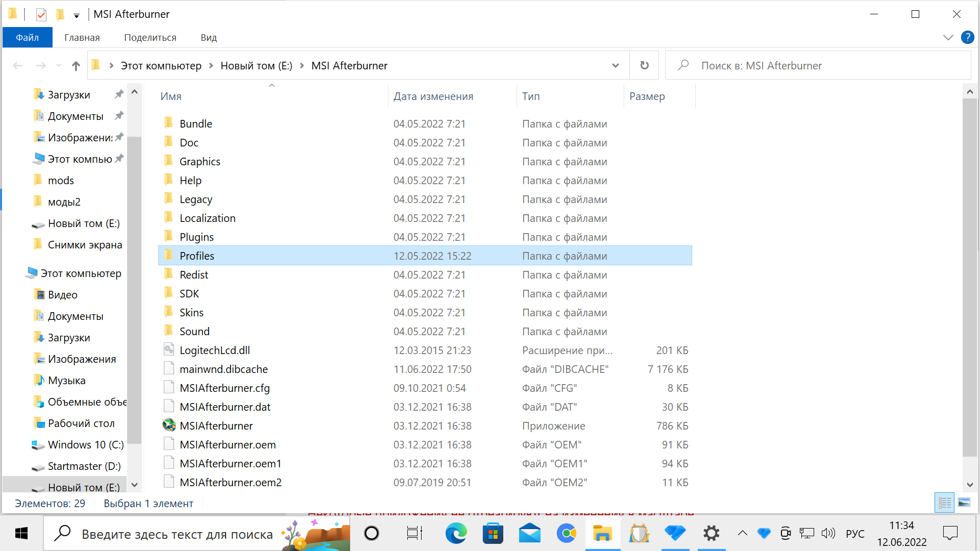Image resolution: width=980 pixels, height=551 pixels.
Task: Open the Главная ribbon tab
Action: 82,37
